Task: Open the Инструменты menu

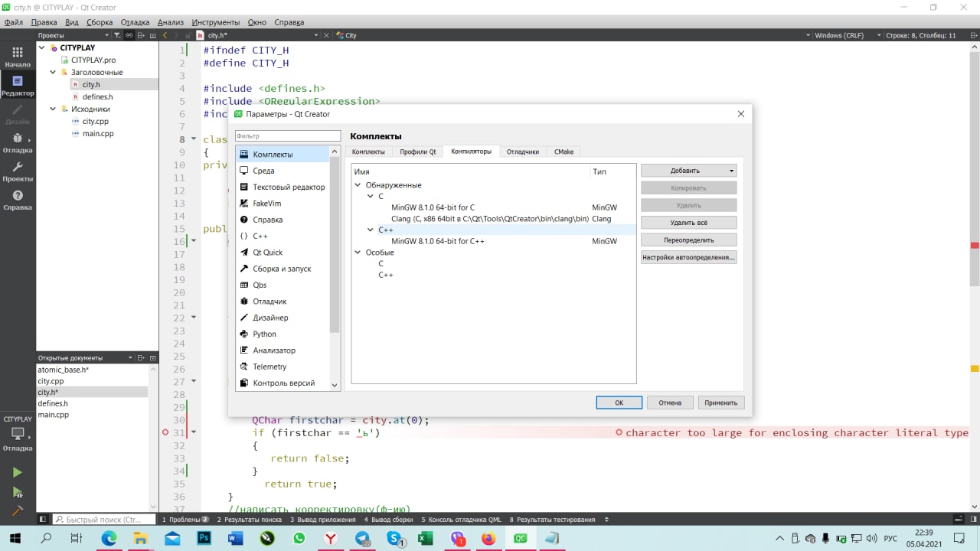Action: click(216, 22)
